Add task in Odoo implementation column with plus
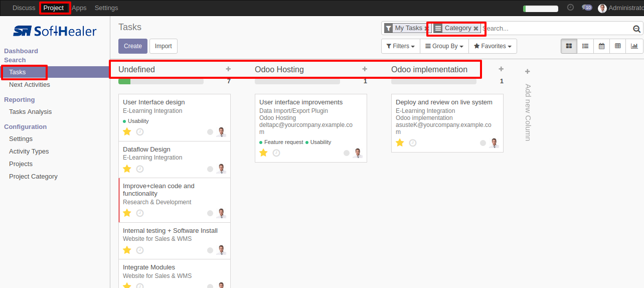This screenshot has height=288, width=644. tap(501, 69)
